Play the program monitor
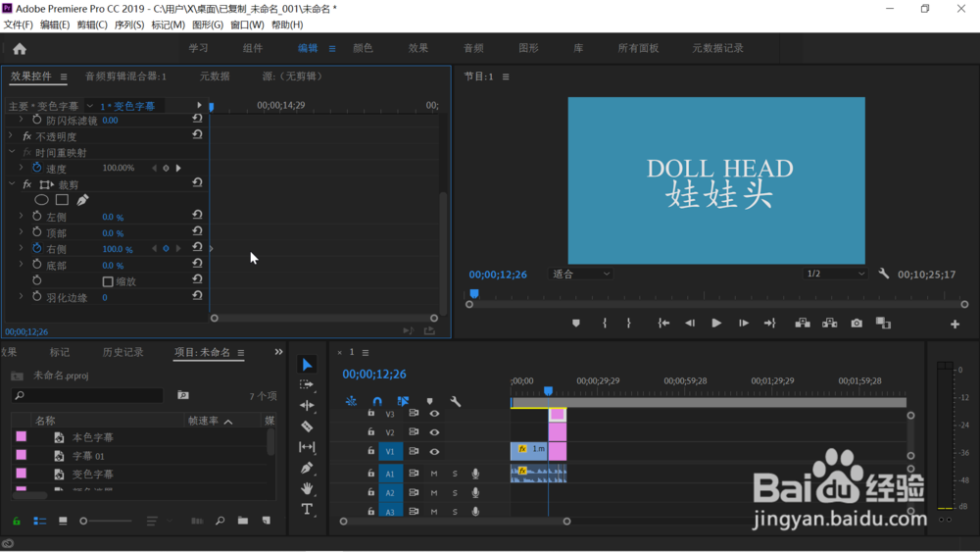Viewport: 980px width, 552px height. pyautogui.click(x=716, y=324)
